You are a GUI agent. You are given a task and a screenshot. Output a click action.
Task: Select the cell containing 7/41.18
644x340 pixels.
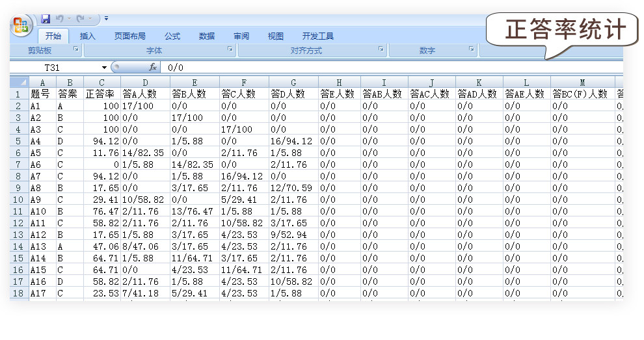[x=146, y=294]
